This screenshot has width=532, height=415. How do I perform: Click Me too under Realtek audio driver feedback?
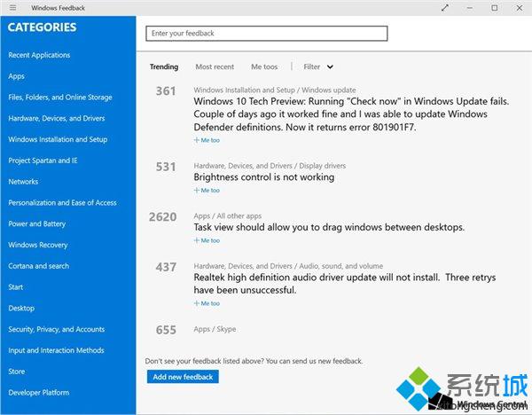coord(207,303)
